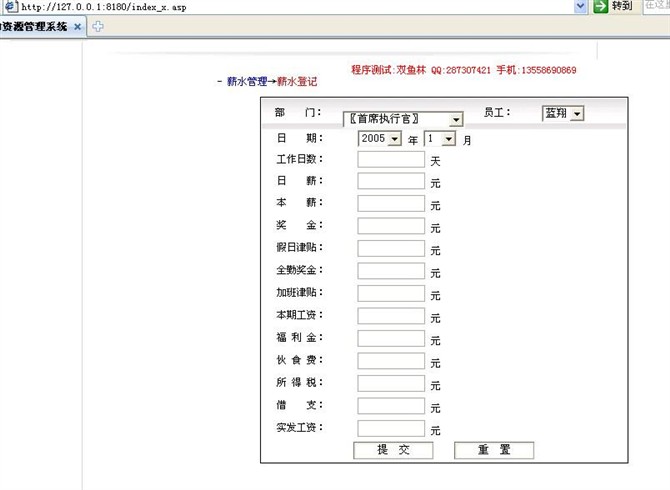This screenshot has height=490, width=670.
Task: Focus the 借支 input field
Action: point(391,406)
